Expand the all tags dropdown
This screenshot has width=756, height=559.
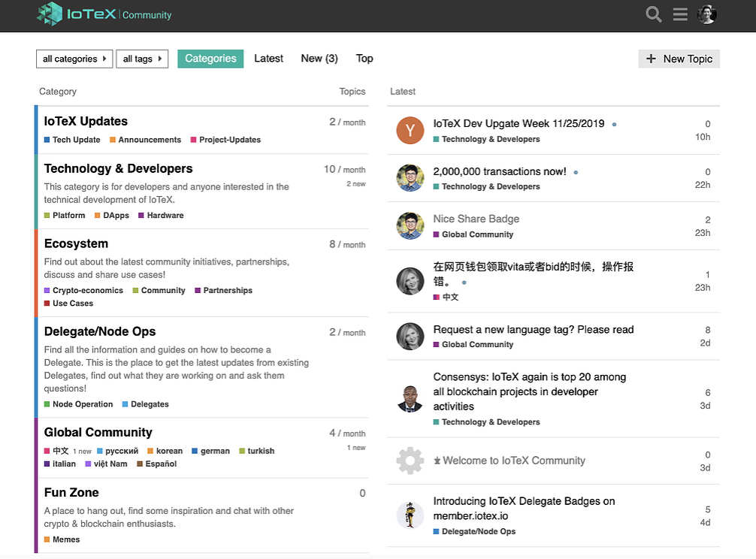(142, 59)
